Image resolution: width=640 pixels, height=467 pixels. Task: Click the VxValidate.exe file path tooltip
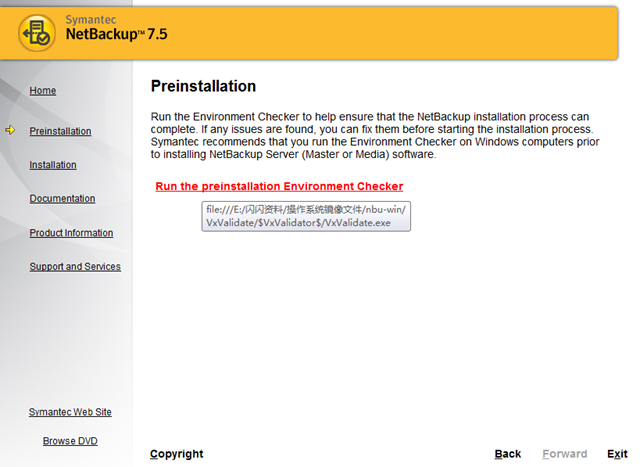coord(306,216)
